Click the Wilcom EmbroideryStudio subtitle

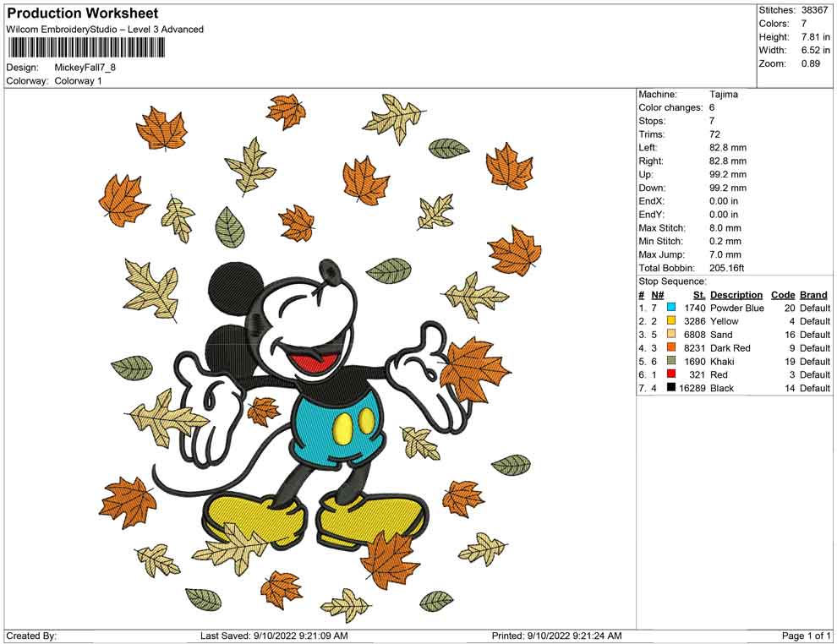pos(105,30)
